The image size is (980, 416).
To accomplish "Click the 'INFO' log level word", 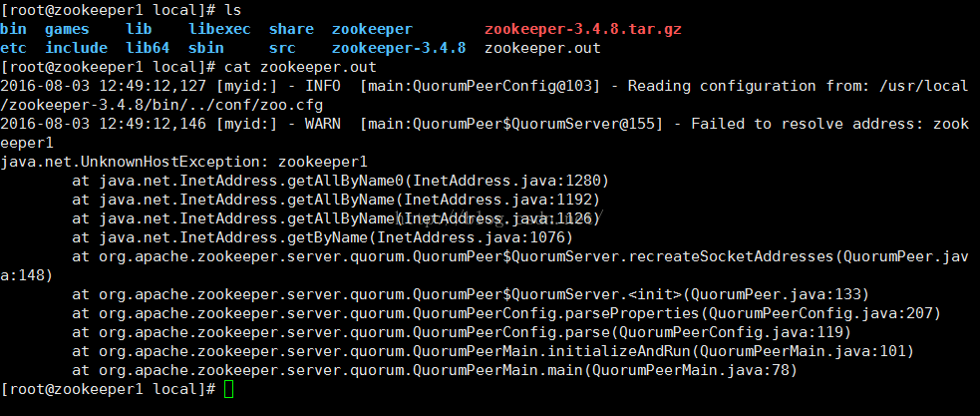I will [322, 86].
